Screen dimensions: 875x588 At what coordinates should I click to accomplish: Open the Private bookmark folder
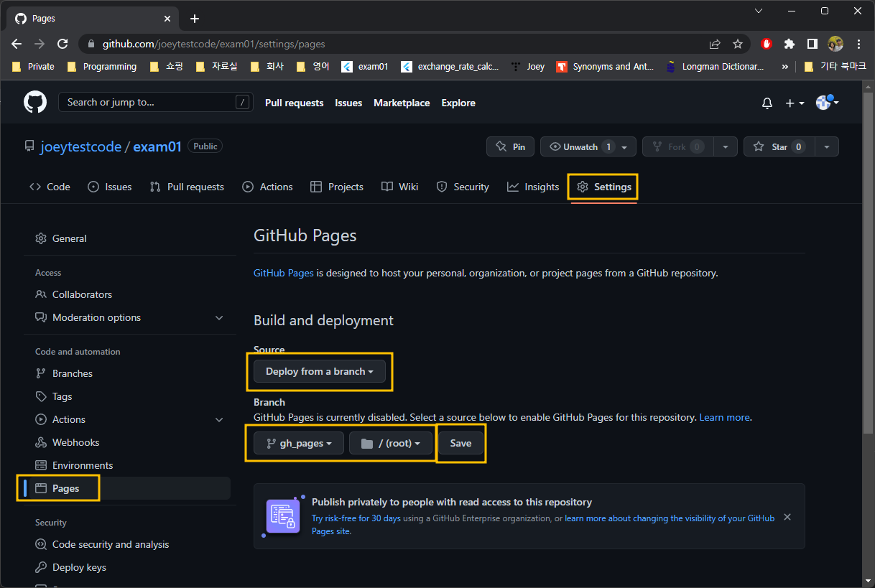coord(34,66)
